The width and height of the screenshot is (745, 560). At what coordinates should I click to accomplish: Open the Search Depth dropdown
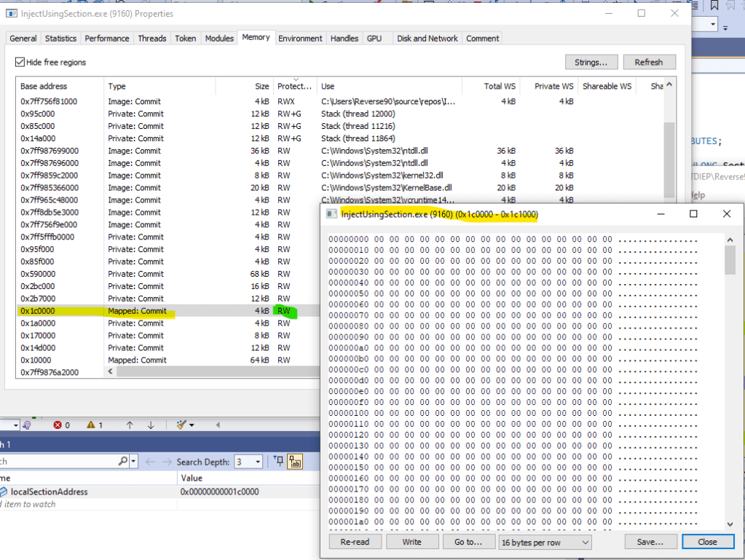coord(258,462)
